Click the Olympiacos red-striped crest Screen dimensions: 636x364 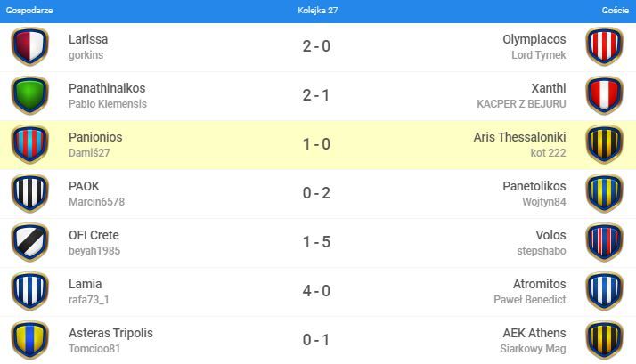(604, 47)
